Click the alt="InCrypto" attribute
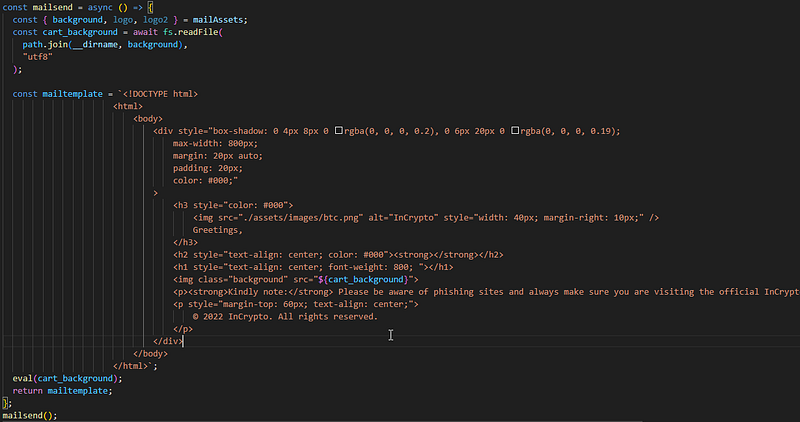Screen dimensions: 800x422 (x=404, y=218)
